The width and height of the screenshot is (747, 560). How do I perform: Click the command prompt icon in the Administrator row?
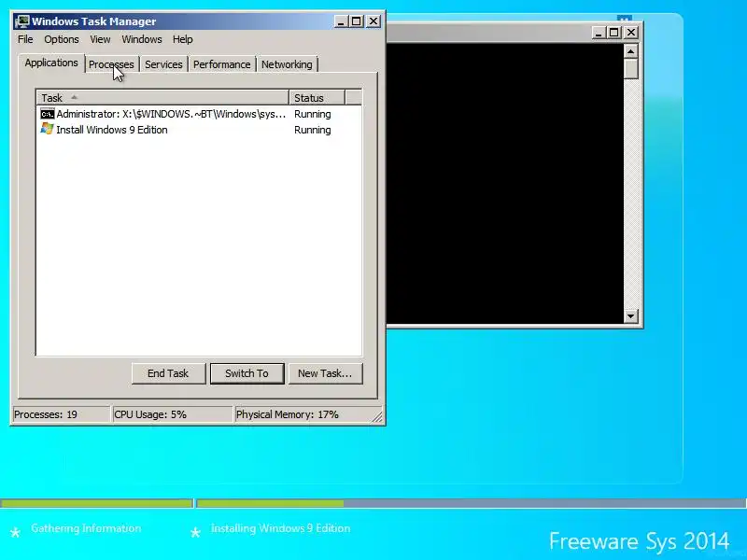click(48, 114)
